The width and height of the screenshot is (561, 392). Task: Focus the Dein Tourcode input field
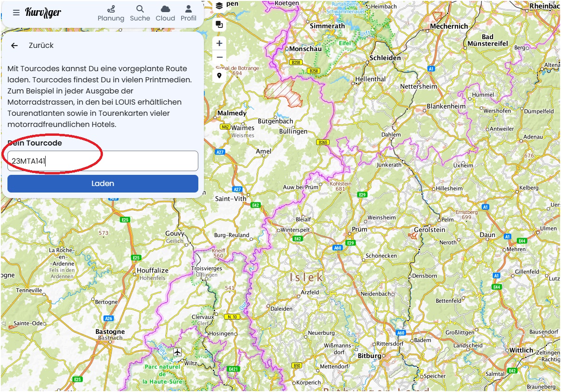coord(103,161)
